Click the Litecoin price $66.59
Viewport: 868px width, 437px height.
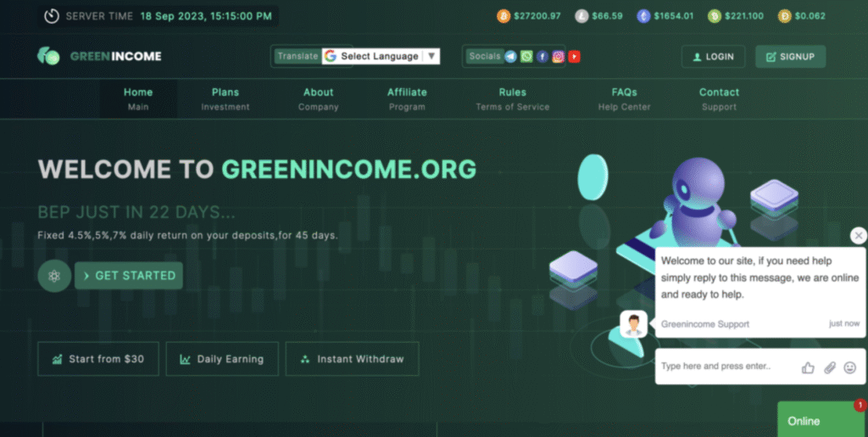click(x=607, y=16)
